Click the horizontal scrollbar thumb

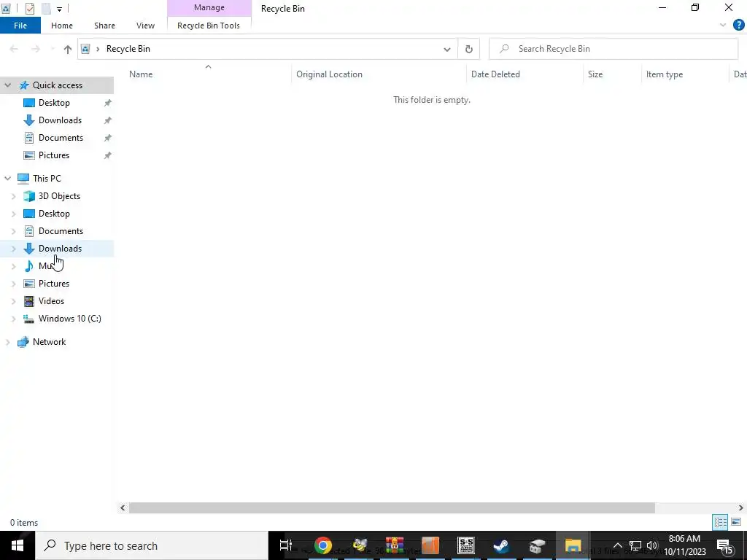[392, 508]
